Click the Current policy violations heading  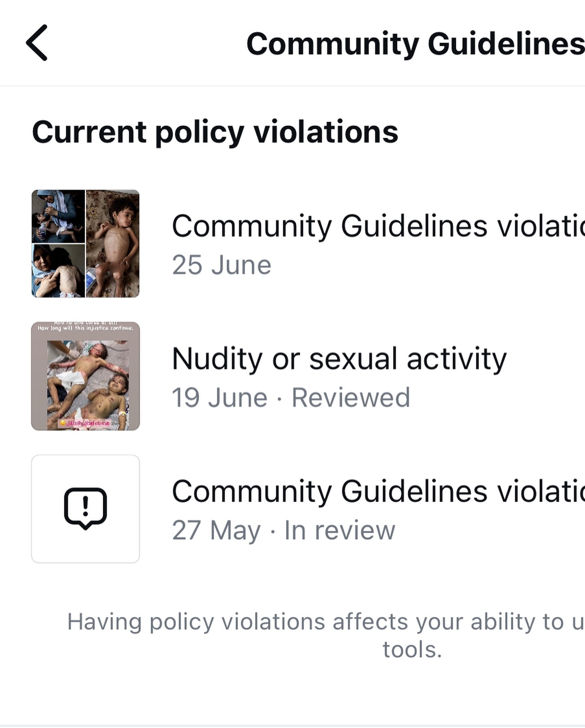[215, 132]
